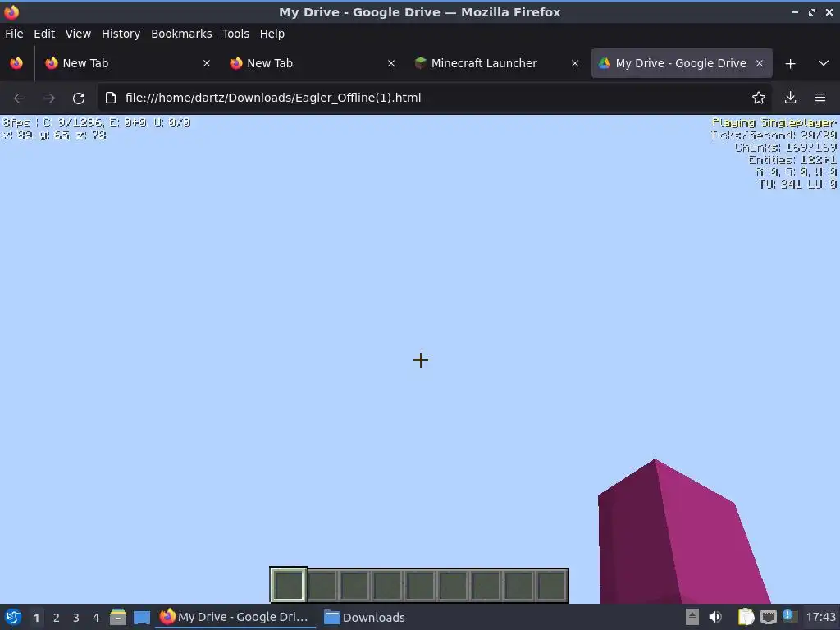
Task: Activate the Firefox My Drive taskbar entry
Action: (x=235, y=617)
